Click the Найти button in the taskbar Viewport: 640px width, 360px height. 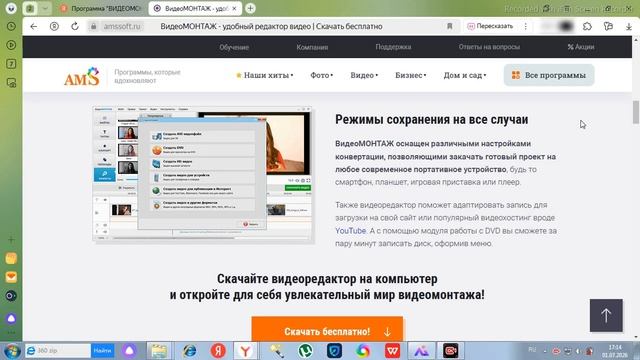[x=102, y=351]
